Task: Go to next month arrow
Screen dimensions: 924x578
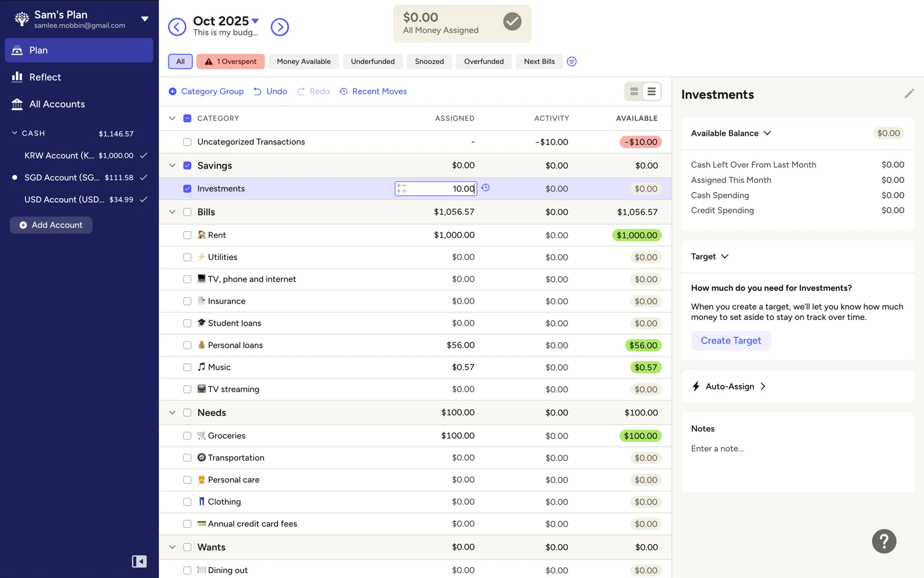Action: coord(280,27)
